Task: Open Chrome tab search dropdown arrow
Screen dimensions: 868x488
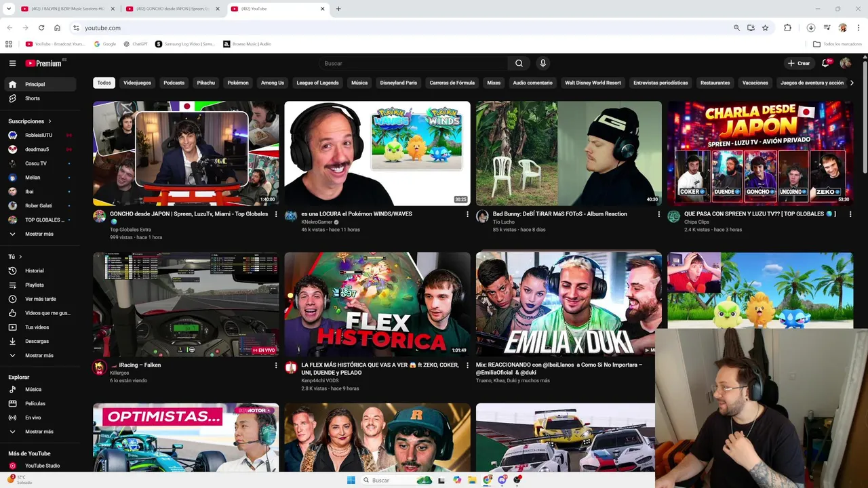Action: 9,9
